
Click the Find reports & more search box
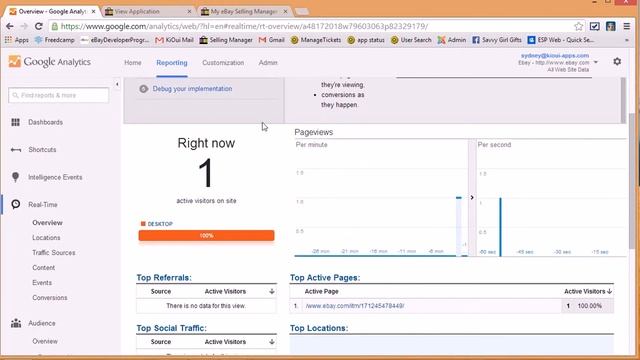click(58, 95)
